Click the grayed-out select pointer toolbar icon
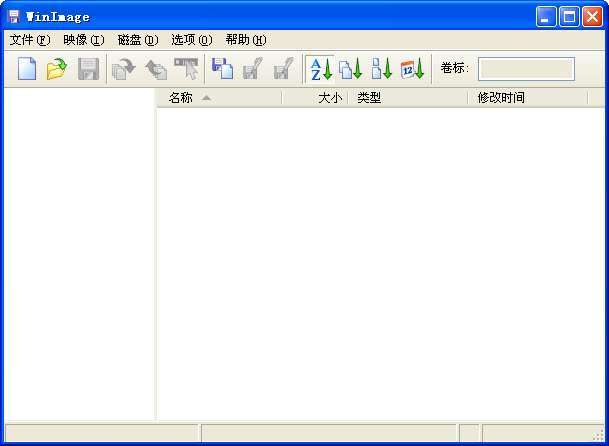This screenshot has width=609, height=446. (x=186, y=69)
